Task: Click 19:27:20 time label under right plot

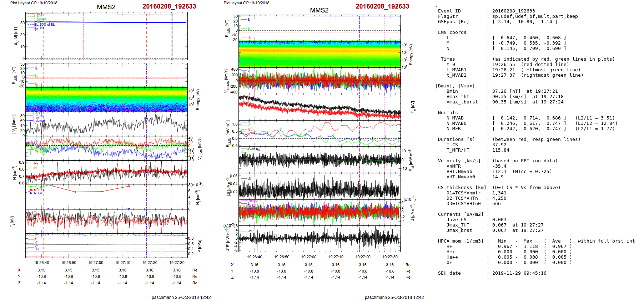Action: click(x=363, y=257)
